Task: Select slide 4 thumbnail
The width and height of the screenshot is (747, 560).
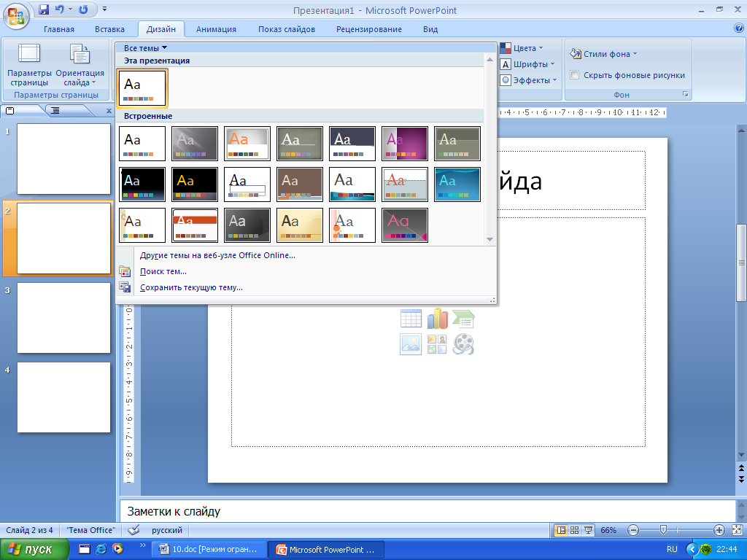Action: point(64,397)
